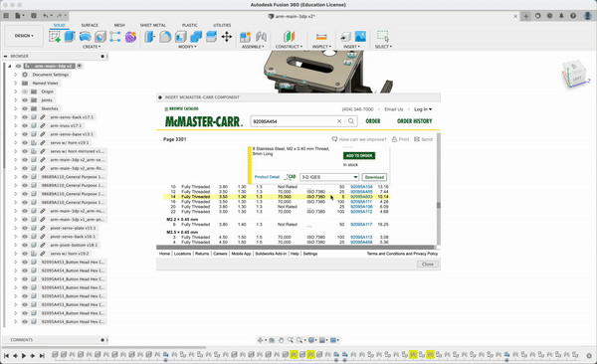Open the Help question mark icon
Image resolution: width=597 pixels, height=364 pixels.
tap(573, 16)
